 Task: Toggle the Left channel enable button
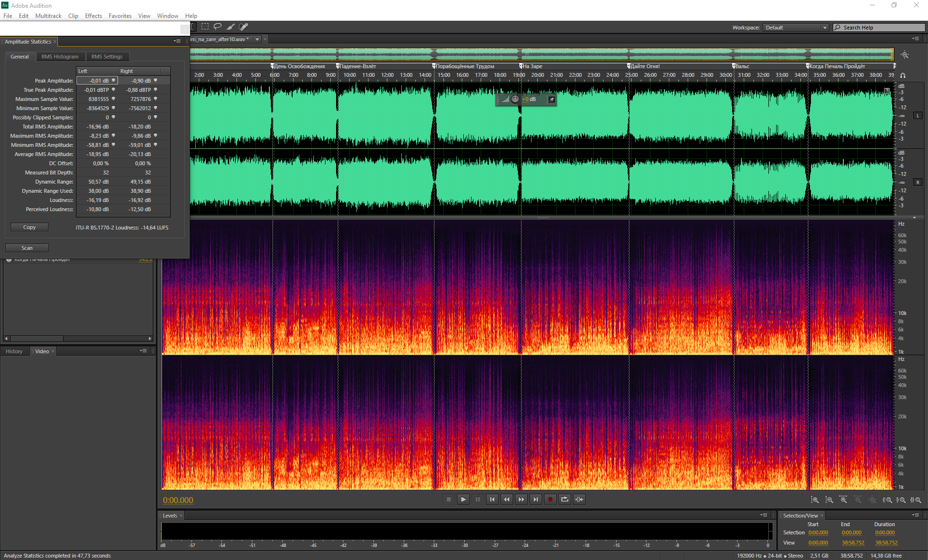coord(917,116)
